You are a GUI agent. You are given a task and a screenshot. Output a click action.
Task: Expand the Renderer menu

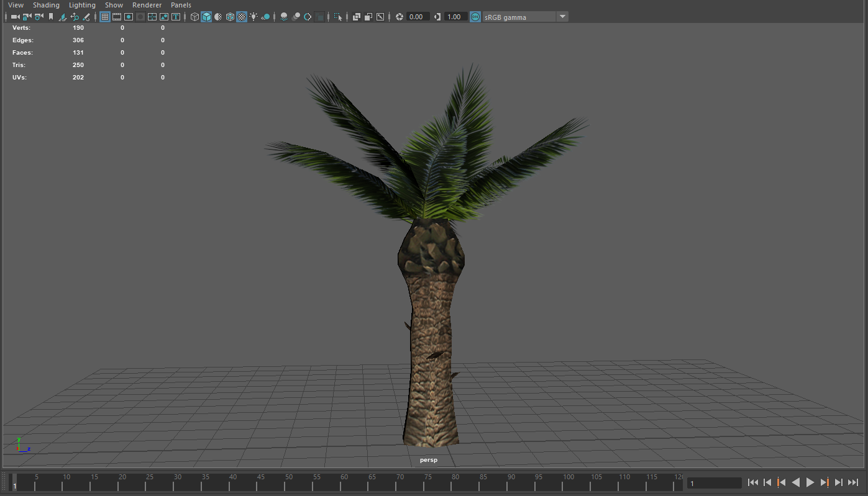[147, 5]
